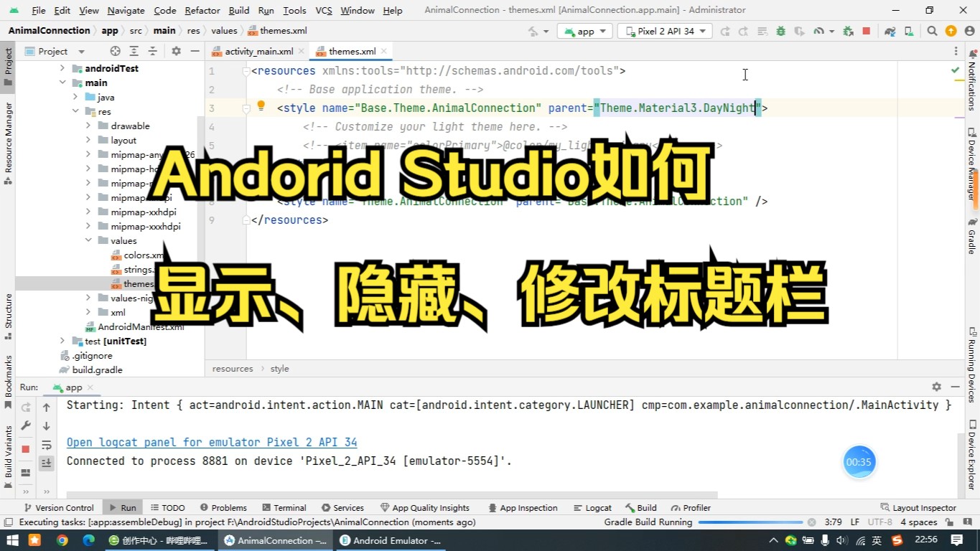
Task: Toggle the Build Variants tool window
Action: coord(8,456)
